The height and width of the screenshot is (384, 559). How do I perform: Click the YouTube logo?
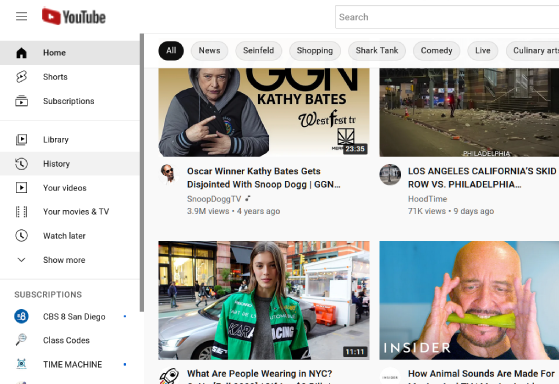coord(74,16)
